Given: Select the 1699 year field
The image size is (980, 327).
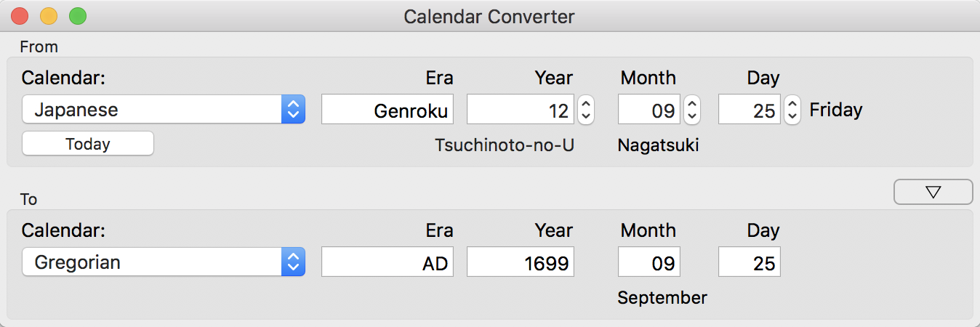Looking at the screenshot, I should tap(521, 262).
